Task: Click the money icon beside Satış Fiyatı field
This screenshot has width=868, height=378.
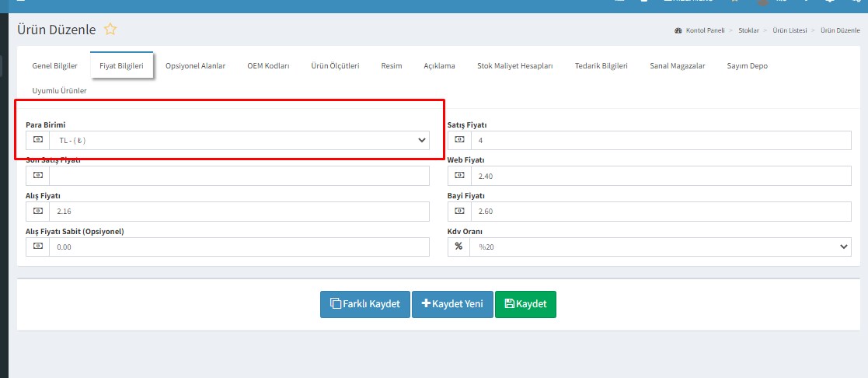Action: click(459, 140)
